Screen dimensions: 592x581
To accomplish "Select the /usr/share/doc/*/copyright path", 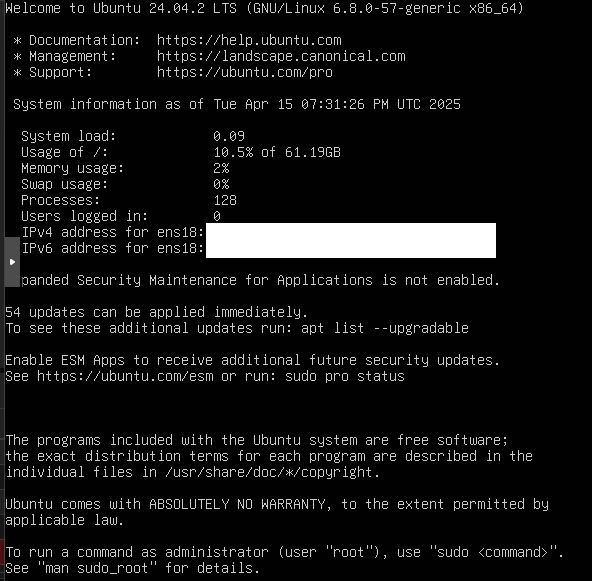I will click(x=268, y=472).
